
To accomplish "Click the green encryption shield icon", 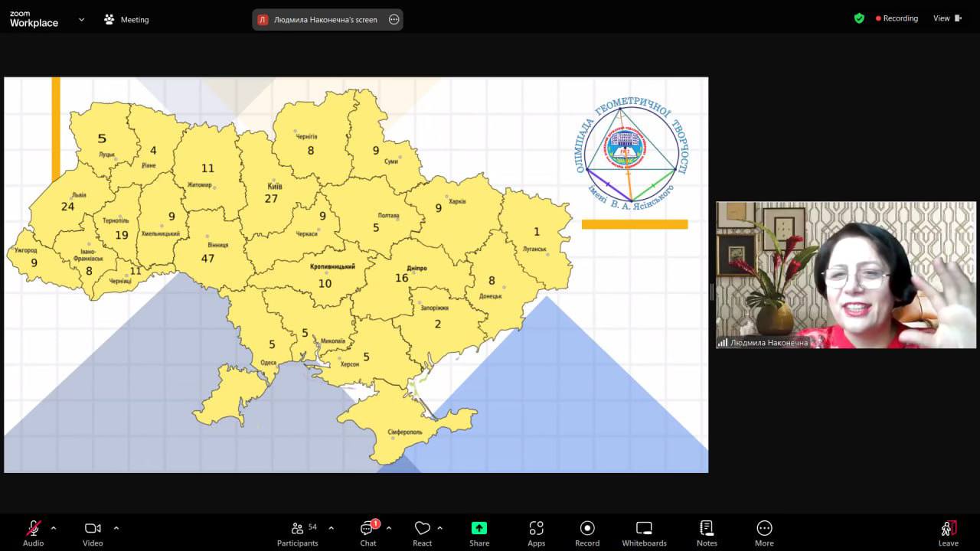I will click(859, 18).
